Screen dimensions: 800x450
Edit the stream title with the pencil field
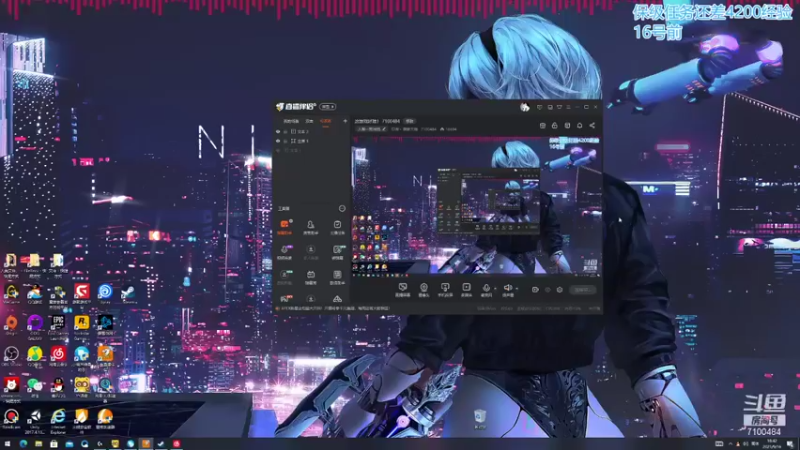point(371,129)
